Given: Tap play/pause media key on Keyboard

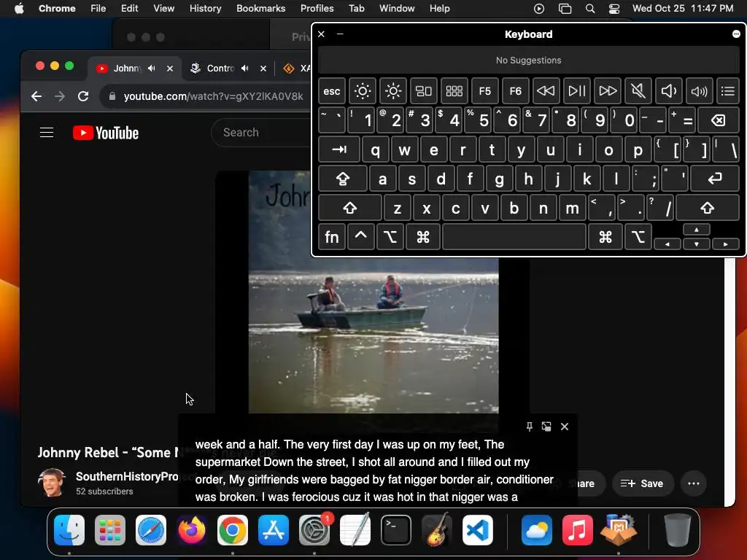Looking at the screenshot, I should click(x=576, y=91).
